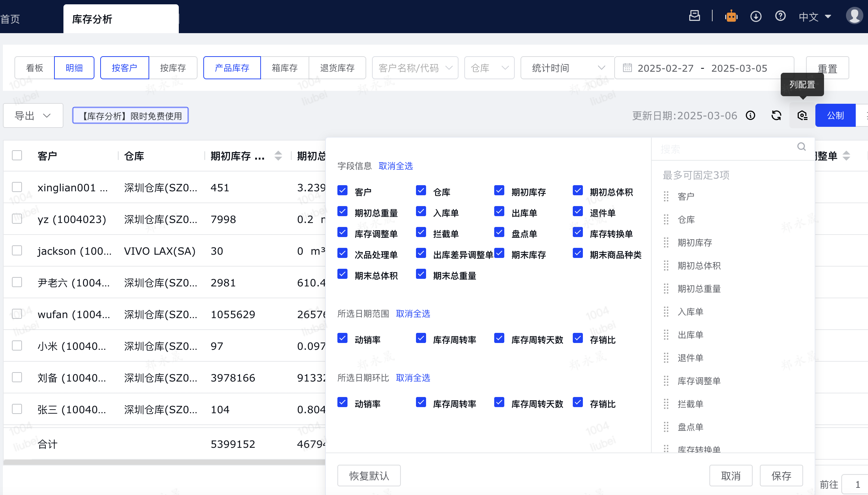
Task: Open the help question mark icon
Action: pos(780,16)
